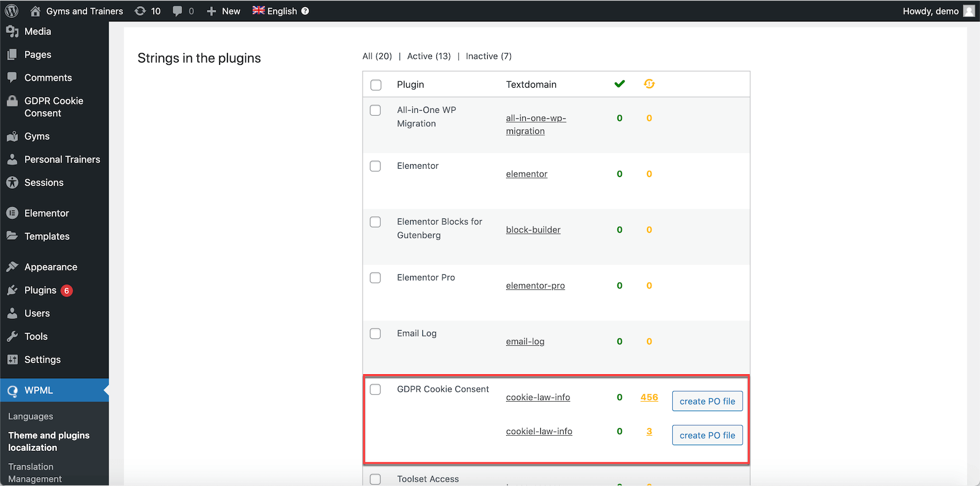Click the Elementor sidebar icon
The height and width of the screenshot is (486, 980).
click(12, 213)
